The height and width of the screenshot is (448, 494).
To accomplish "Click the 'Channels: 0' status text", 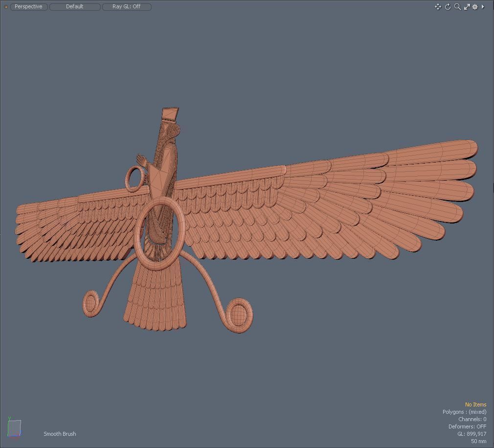I will click(472, 419).
